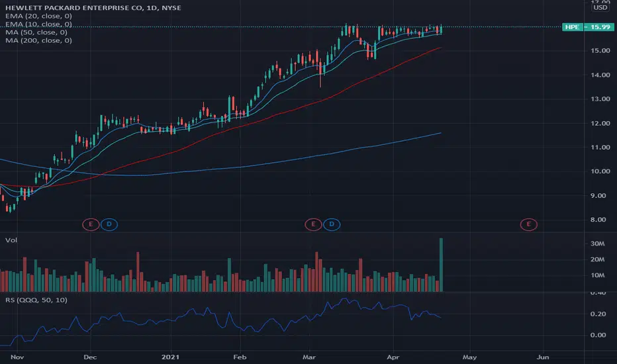
Task: Select the MA (50, close, 0) legend
Action: click(36, 32)
